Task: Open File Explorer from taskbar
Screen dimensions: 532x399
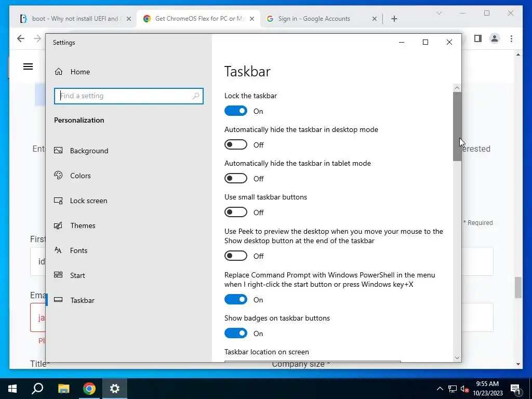Action: point(63,389)
